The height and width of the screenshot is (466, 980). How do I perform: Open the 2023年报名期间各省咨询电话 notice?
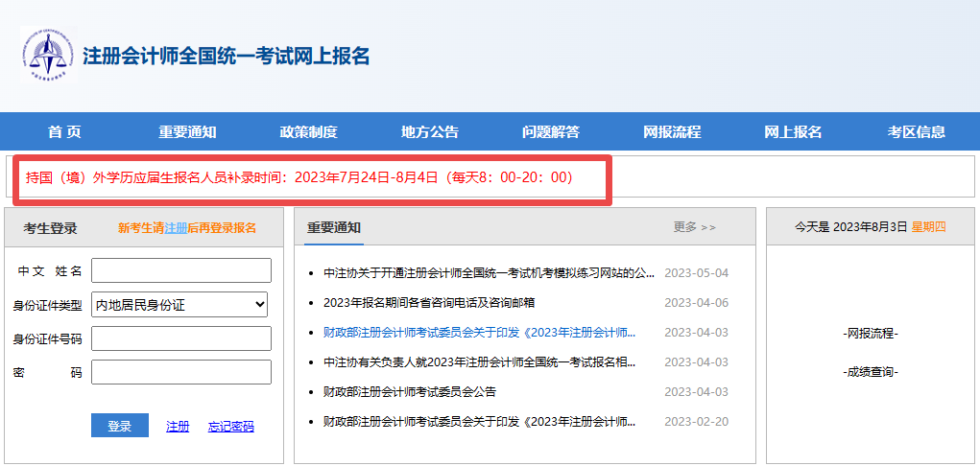pos(429,303)
